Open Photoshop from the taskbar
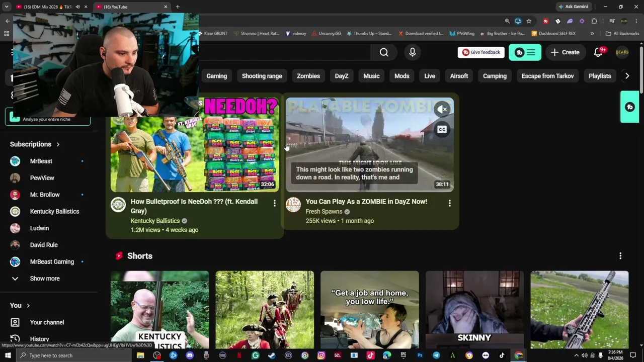Viewport: 644px width, 362px height. 420,355
